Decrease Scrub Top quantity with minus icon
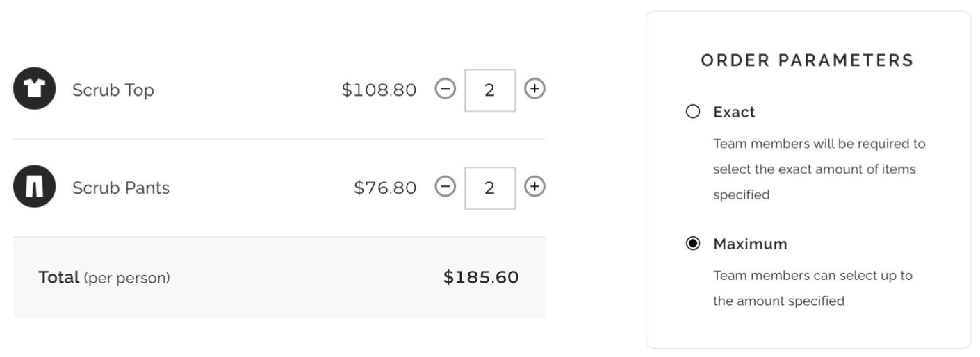 tap(445, 90)
